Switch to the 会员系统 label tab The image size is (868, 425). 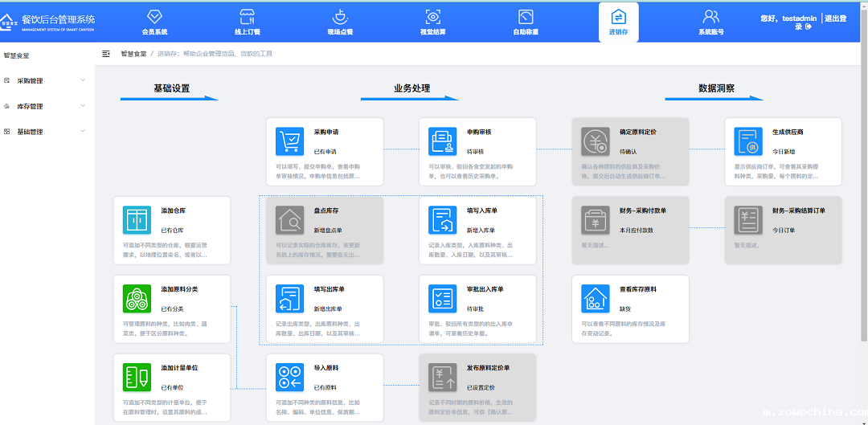(x=154, y=32)
